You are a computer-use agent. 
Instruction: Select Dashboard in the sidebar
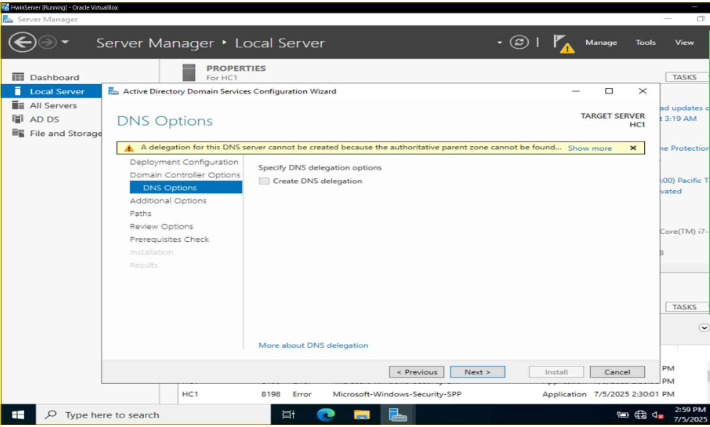pyautogui.click(x=54, y=77)
